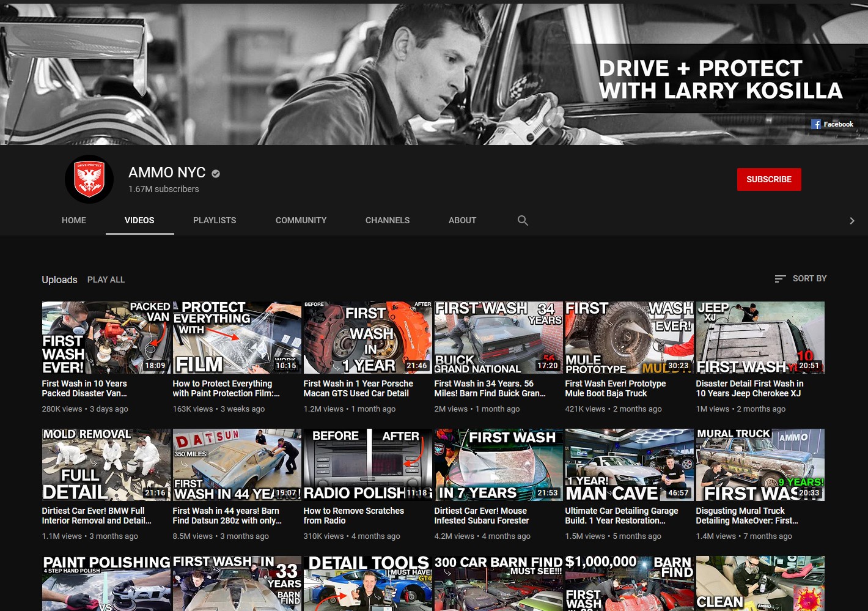Click the channel search magnifier icon
The height and width of the screenshot is (611, 868).
click(523, 220)
